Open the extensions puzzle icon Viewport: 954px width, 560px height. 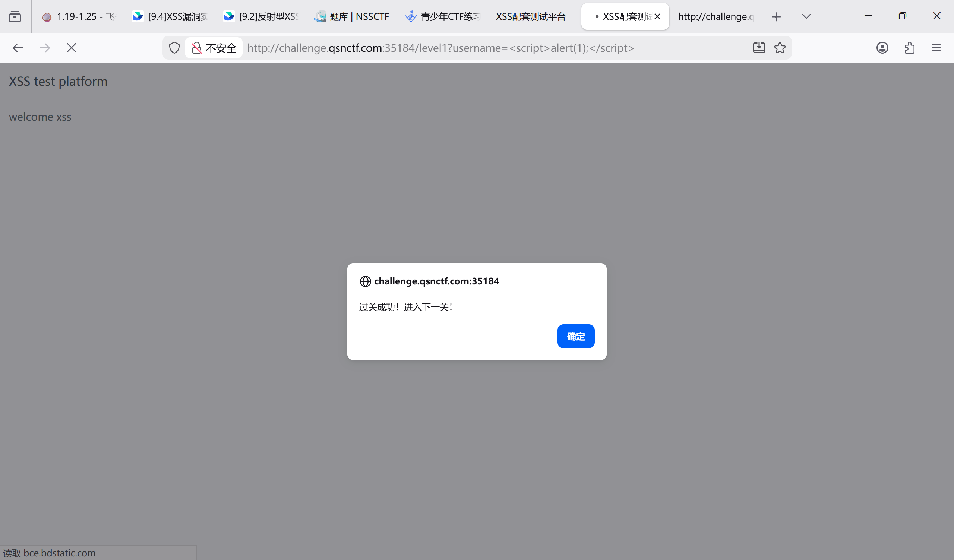(909, 48)
